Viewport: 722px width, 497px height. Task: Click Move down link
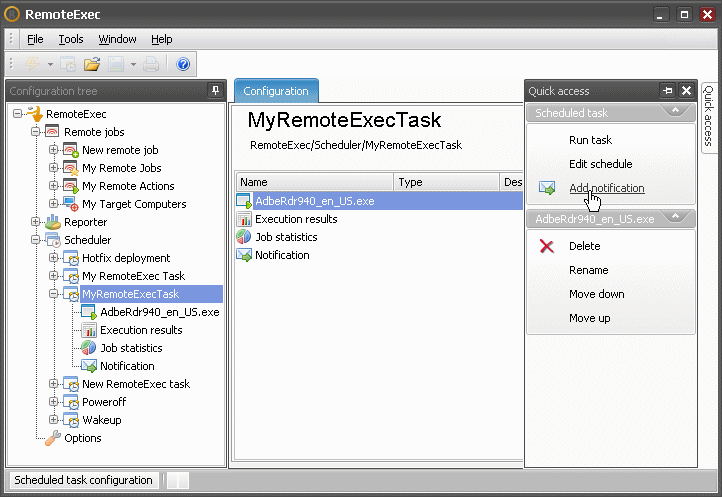[597, 294]
